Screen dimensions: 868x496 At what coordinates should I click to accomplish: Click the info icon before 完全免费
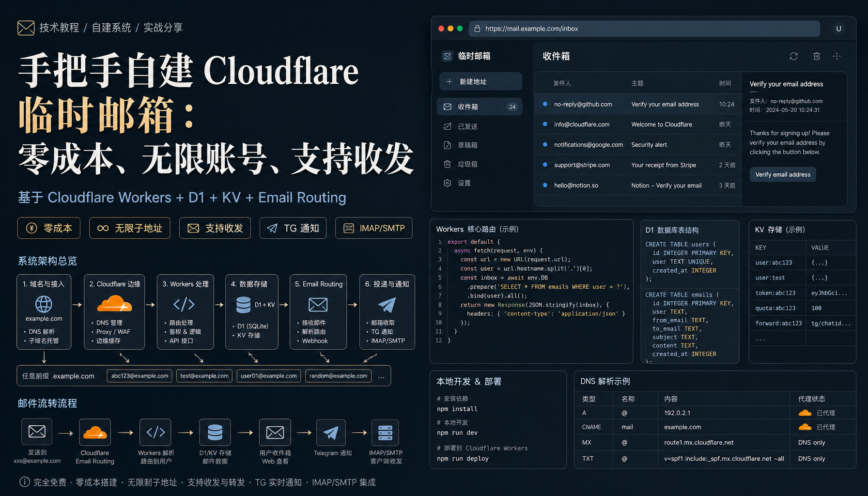[x=24, y=482]
